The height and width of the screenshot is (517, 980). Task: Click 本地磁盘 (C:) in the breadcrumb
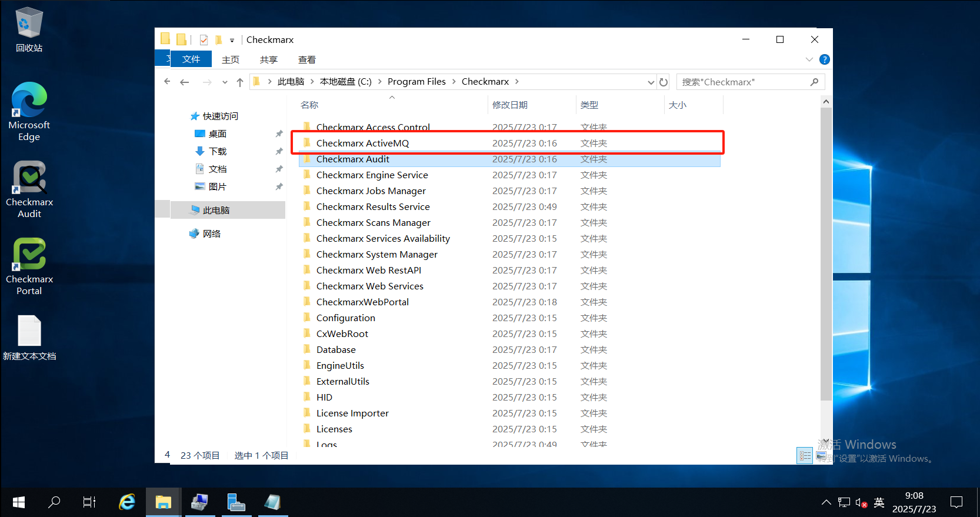[x=346, y=82]
